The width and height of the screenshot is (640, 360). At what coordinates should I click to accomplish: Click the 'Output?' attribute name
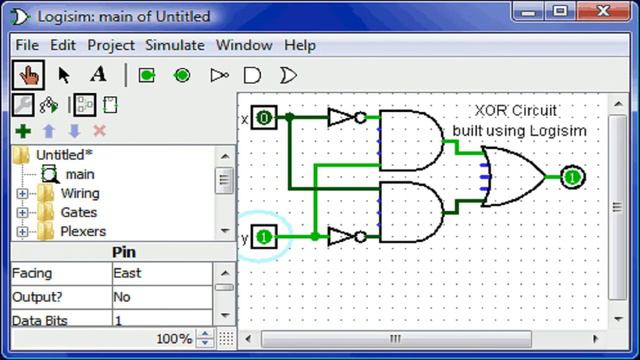point(37,297)
